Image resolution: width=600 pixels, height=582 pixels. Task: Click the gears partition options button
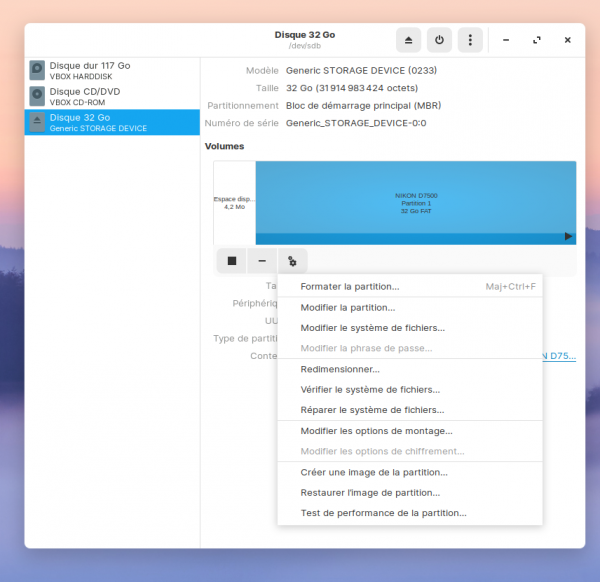pos(292,261)
